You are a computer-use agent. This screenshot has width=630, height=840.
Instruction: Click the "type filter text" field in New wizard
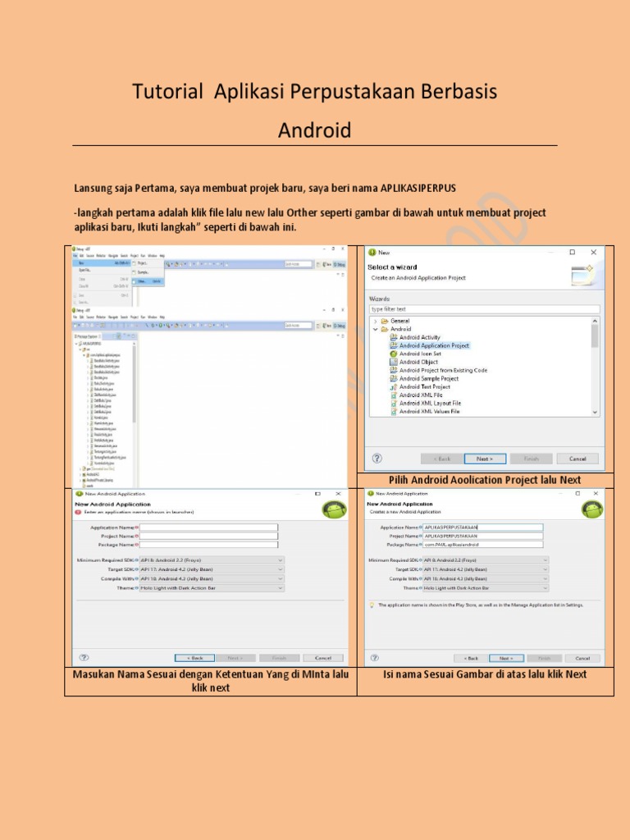click(484, 309)
